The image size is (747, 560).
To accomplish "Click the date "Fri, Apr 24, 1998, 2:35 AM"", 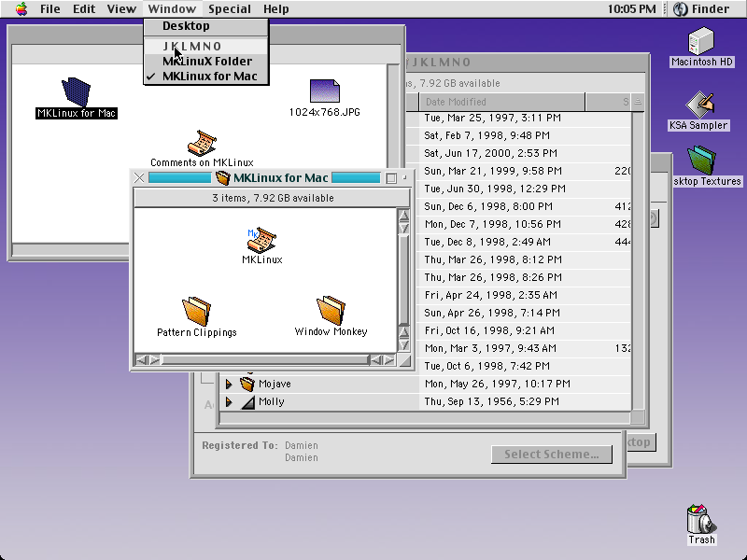I will click(x=491, y=295).
